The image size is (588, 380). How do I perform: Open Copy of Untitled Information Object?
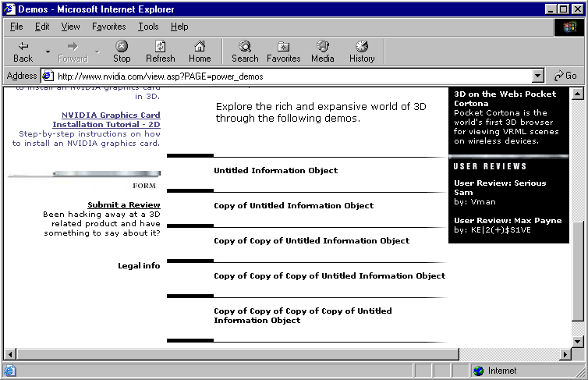click(294, 205)
